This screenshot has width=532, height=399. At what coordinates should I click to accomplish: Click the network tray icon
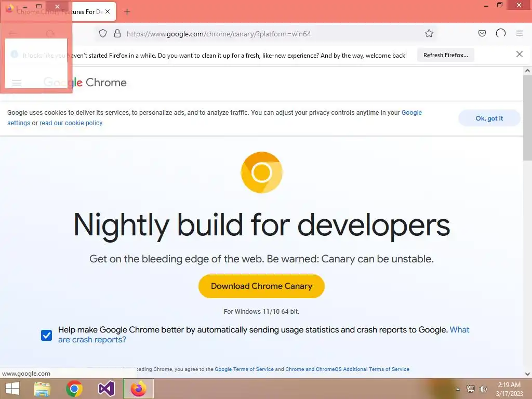tap(470, 389)
